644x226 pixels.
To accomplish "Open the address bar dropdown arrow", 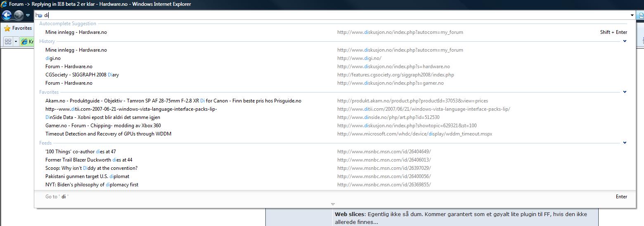I will tap(632, 15).
